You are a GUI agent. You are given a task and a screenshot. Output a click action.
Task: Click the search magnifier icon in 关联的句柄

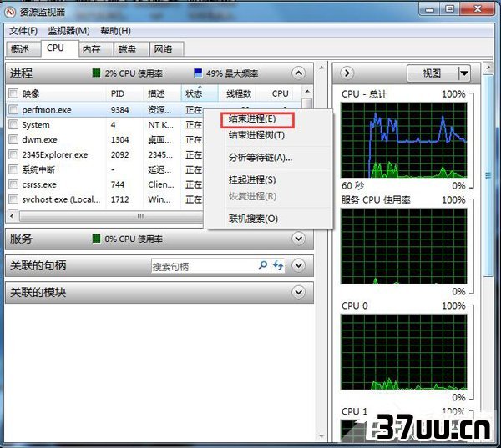263,265
